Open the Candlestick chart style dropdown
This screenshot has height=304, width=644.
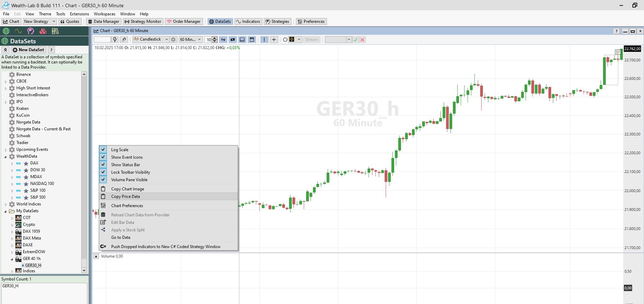coord(151,40)
